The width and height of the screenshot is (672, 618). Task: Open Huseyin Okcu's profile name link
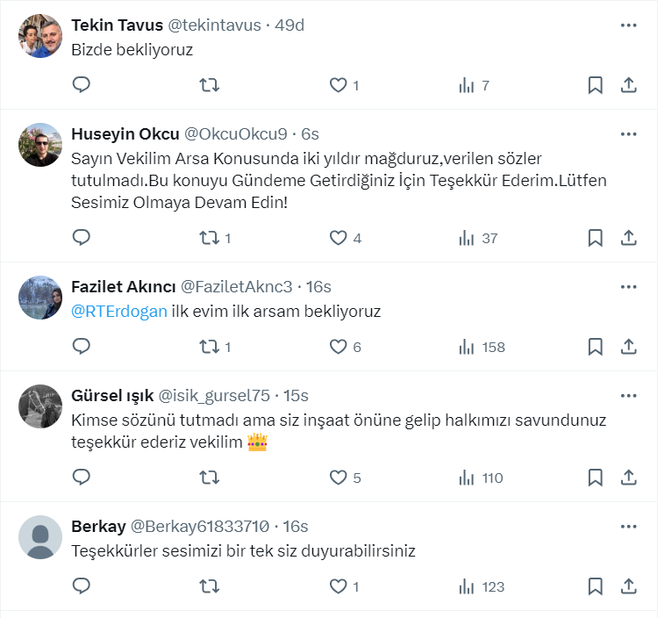[125, 133]
